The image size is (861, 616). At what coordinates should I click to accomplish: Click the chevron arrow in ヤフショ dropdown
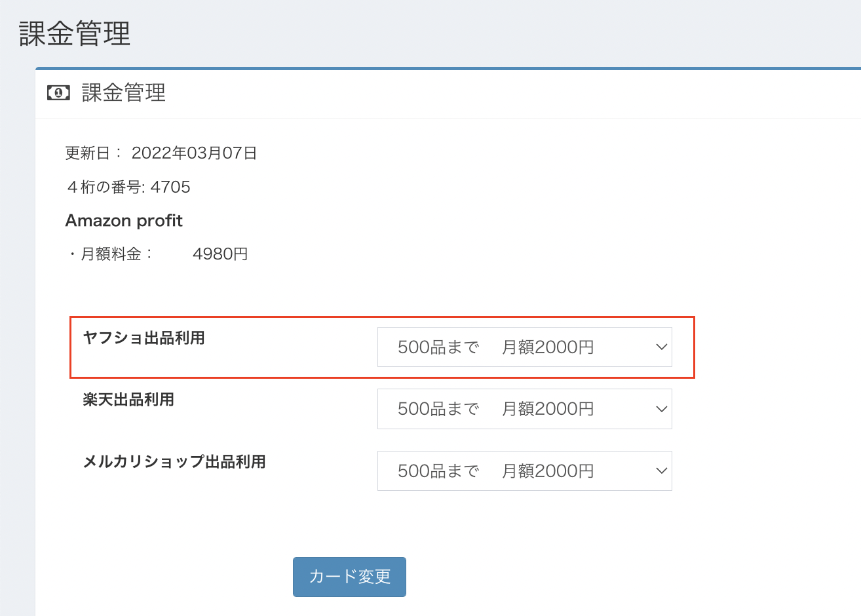[661, 347]
